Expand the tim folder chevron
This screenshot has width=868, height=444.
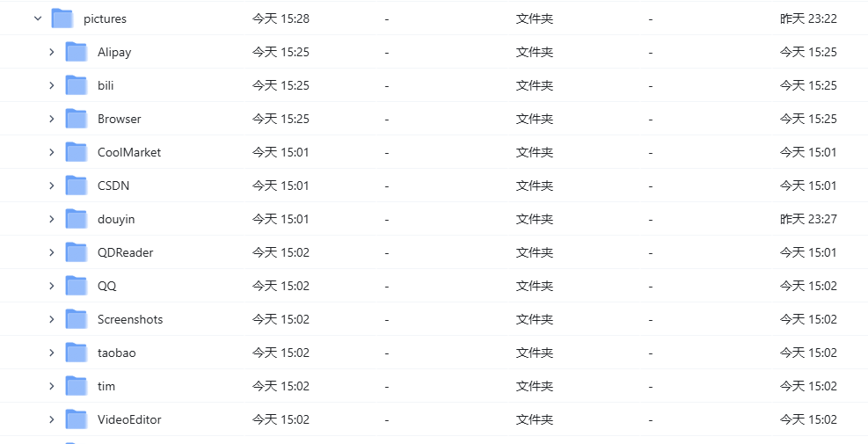click(x=52, y=386)
